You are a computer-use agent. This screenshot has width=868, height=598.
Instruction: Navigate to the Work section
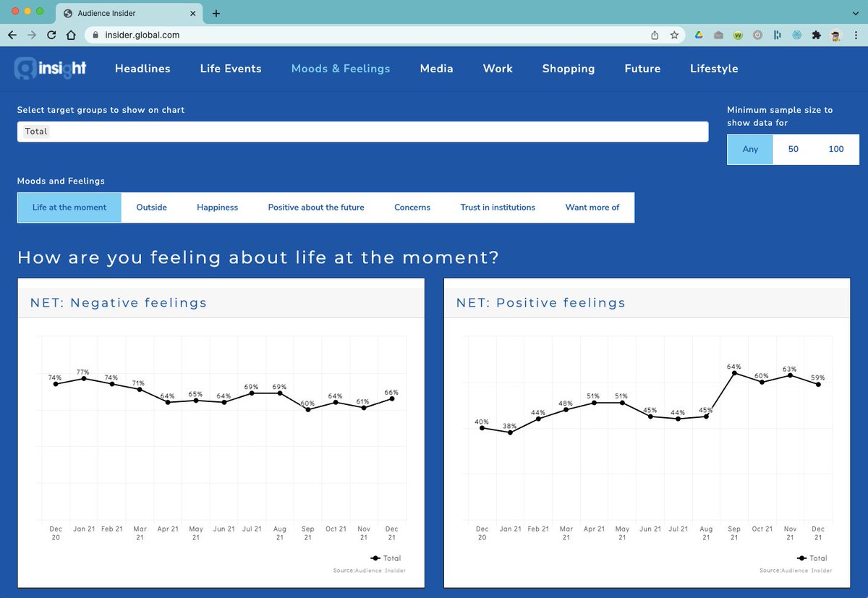click(x=498, y=69)
